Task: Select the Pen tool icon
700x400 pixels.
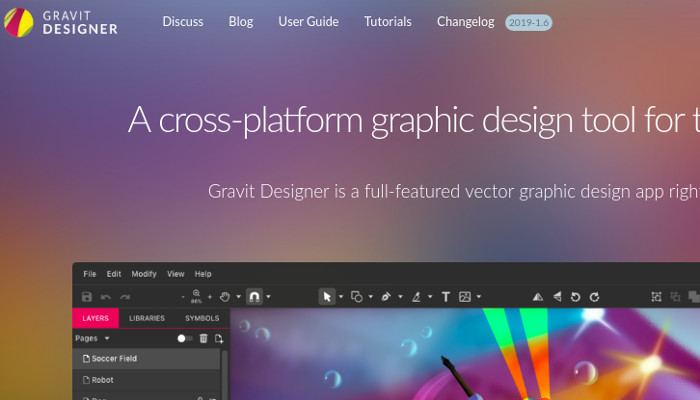Action: pos(386,297)
